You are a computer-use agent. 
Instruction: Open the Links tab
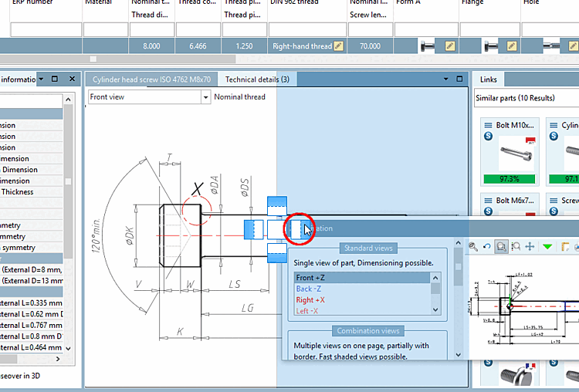pos(488,79)
